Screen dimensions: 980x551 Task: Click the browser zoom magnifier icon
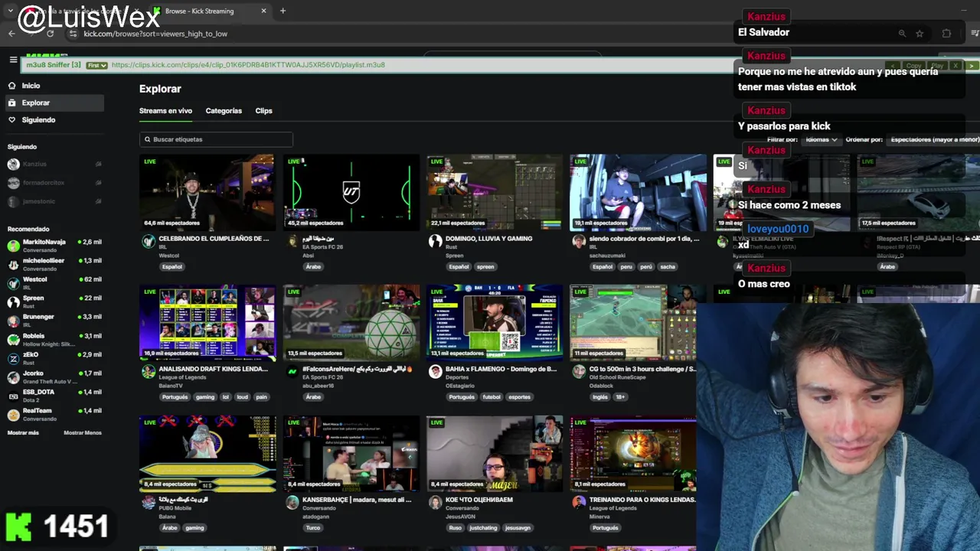click(902, 34)
